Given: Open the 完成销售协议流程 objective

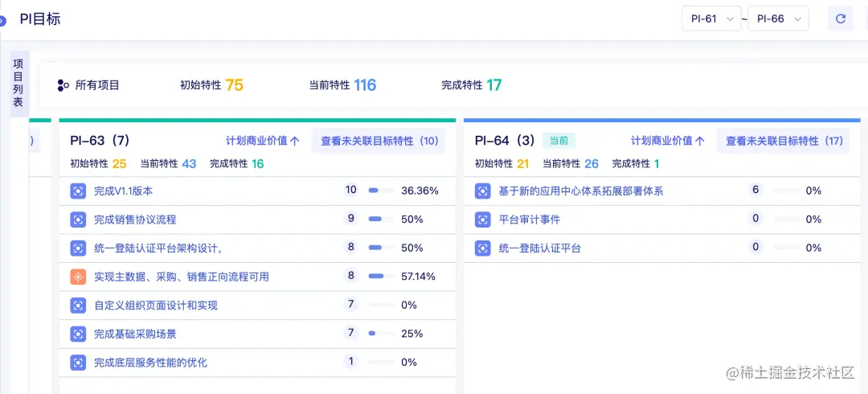Looking at the screenshot, I should 135,220.
